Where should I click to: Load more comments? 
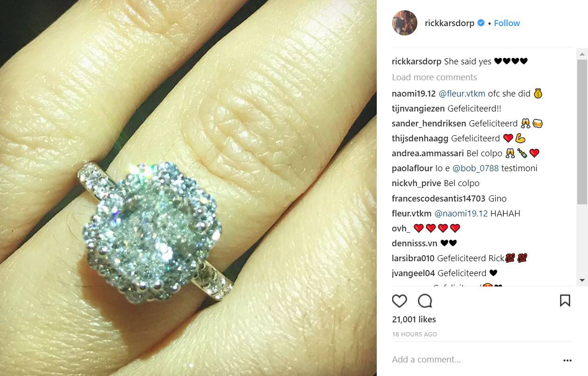point(434,77)
